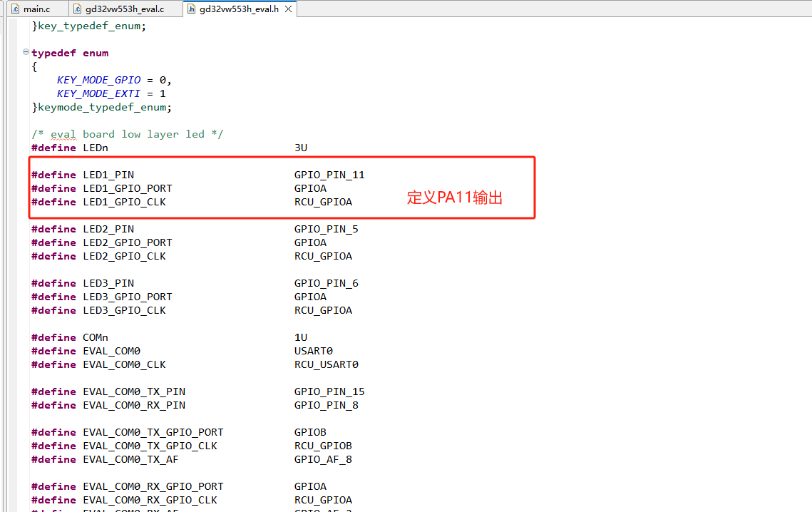Click the LEDn macro value 3U
Image resolution: width=812 pixels, height=512 pixels.
click(301, 148)
